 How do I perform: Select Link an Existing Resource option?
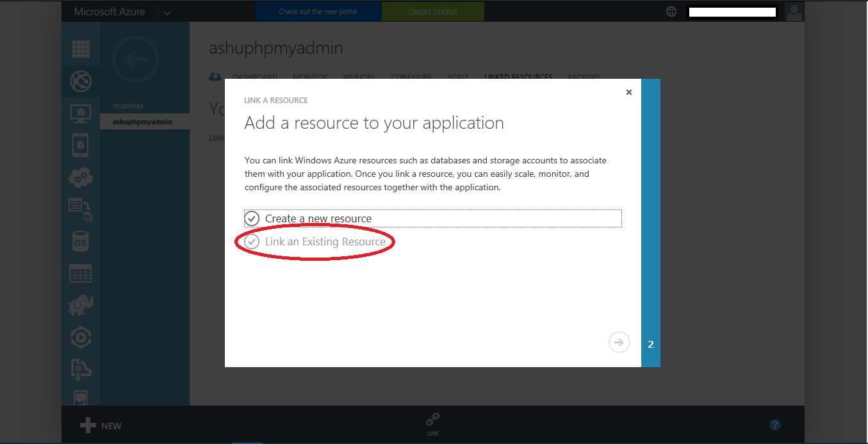(315, 242)
